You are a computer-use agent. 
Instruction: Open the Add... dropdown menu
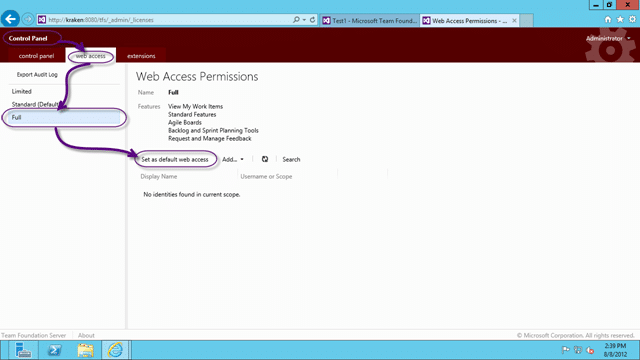(233, 160)
